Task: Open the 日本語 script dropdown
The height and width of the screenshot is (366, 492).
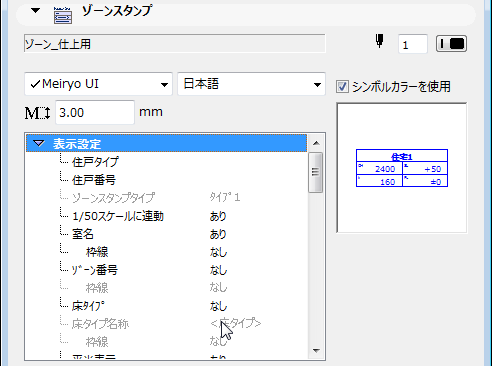Action: click(x=251, y=84)
